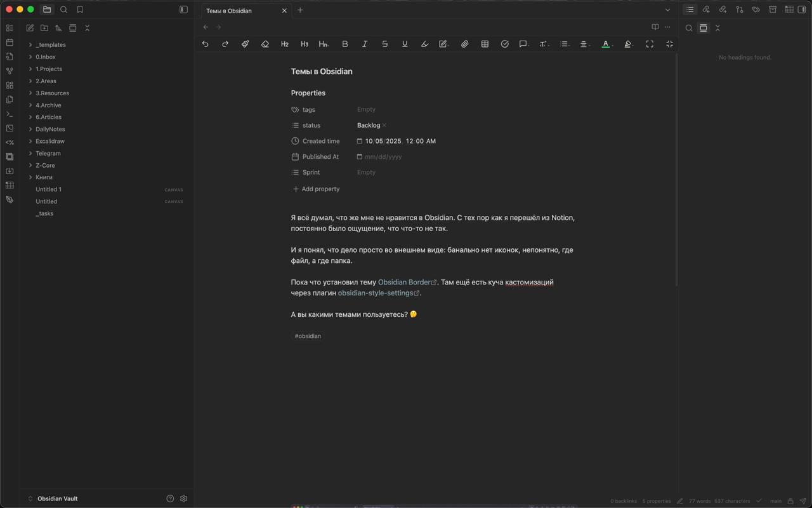Follow the Obsidian Border link
812x508 pixels.
pyautogui.click(x=403, y=282)
